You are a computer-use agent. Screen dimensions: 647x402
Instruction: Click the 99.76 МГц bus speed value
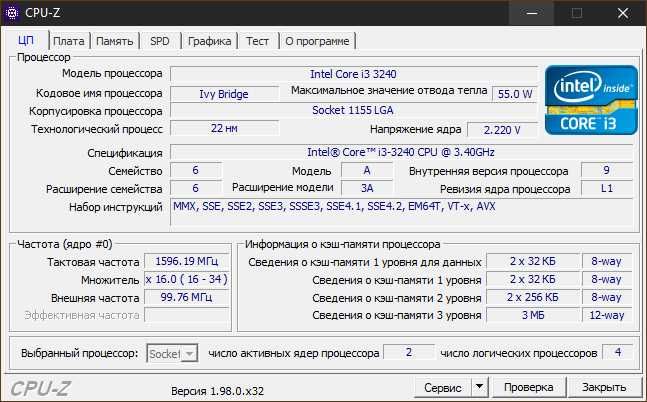pyautogui.click(x=187, y=297)
